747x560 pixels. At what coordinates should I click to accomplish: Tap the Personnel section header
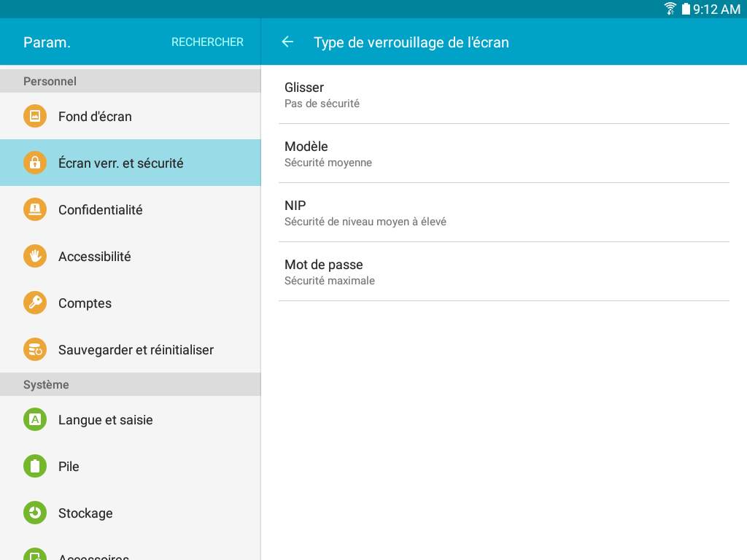pos(131,81)
